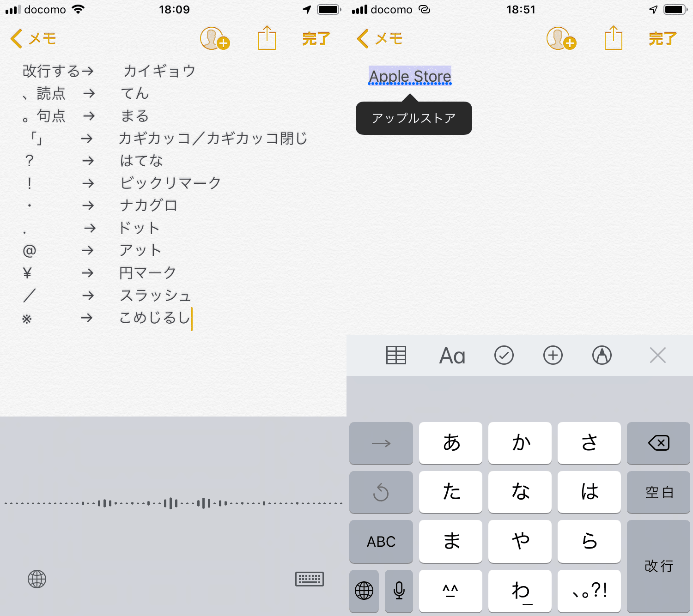The height and width of the screenshot is (616, 693).
Task: Tap the ビックリマーク text
Action: click(170, 183)
